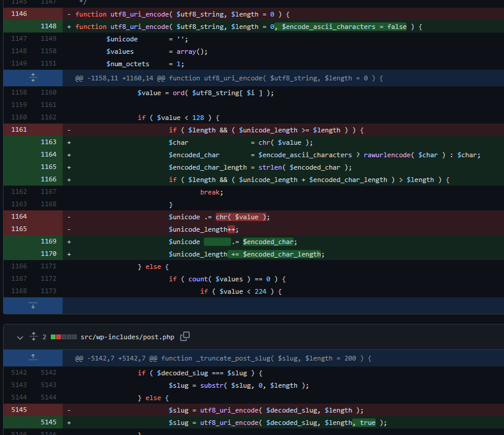Select line number 5142 in the old file column
The image size is (504, 435).
tap(18, 372)
